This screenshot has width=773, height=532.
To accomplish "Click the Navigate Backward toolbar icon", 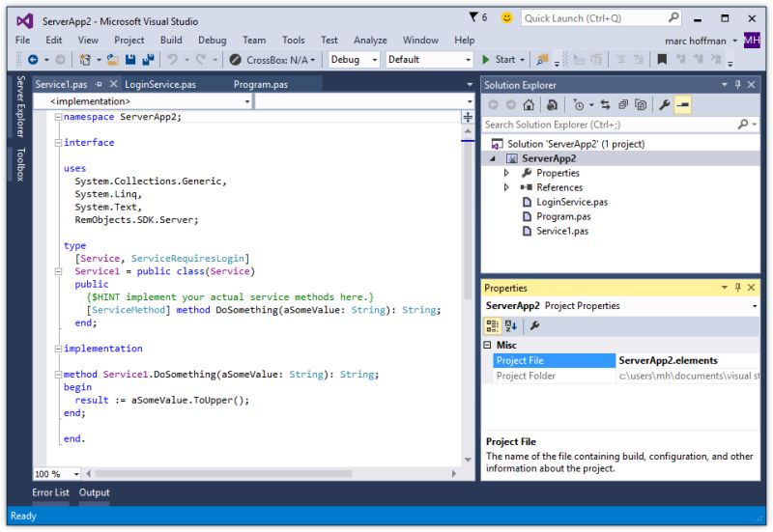I will coord(33,60).
